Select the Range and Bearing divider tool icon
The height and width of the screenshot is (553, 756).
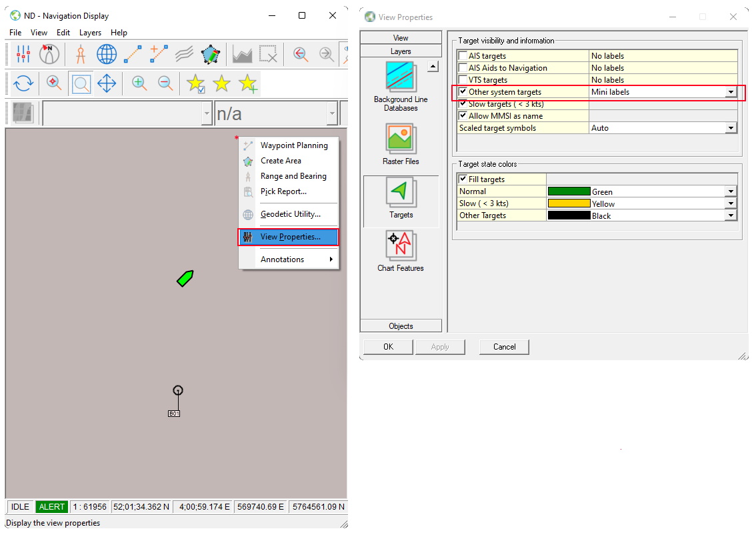[81, 54]
